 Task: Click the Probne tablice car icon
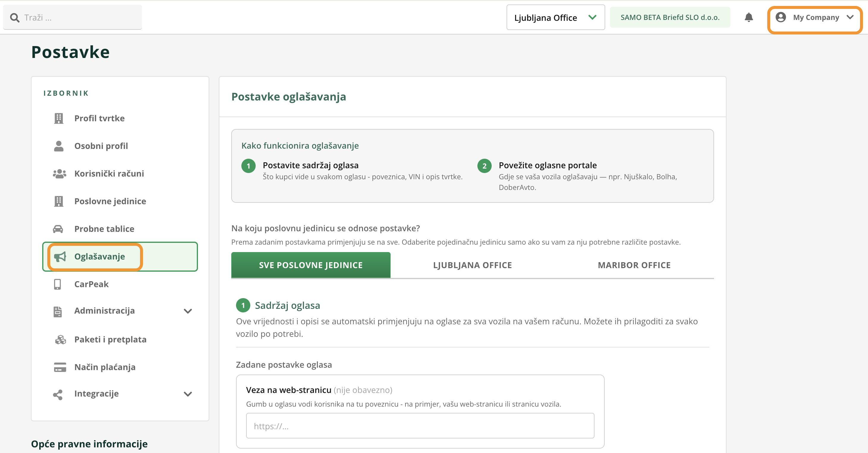click(58, 229)
